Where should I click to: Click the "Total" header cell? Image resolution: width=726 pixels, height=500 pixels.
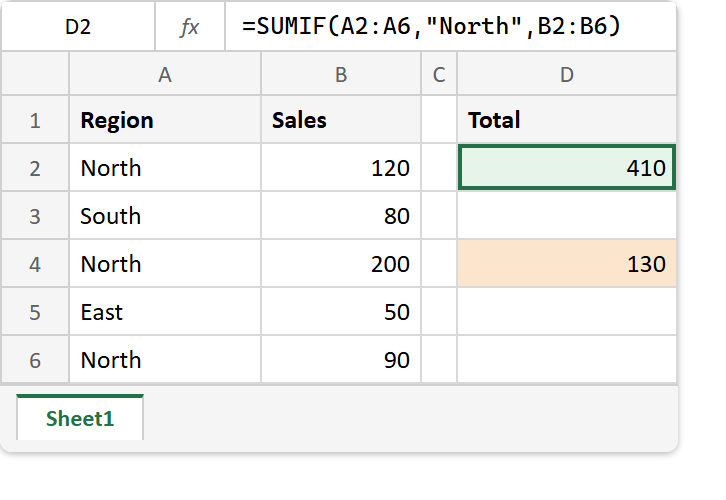567,120
